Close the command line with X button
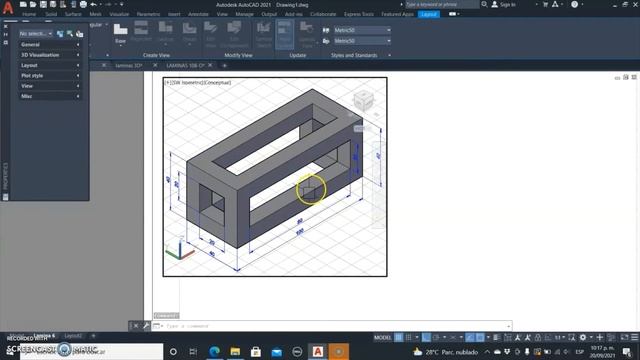 [x=136, y=326]
